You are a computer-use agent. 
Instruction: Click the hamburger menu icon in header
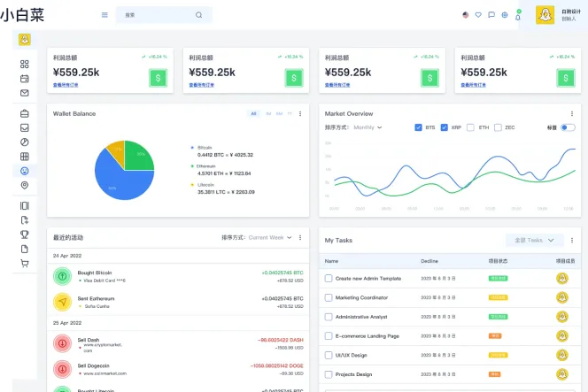point(104,15)
